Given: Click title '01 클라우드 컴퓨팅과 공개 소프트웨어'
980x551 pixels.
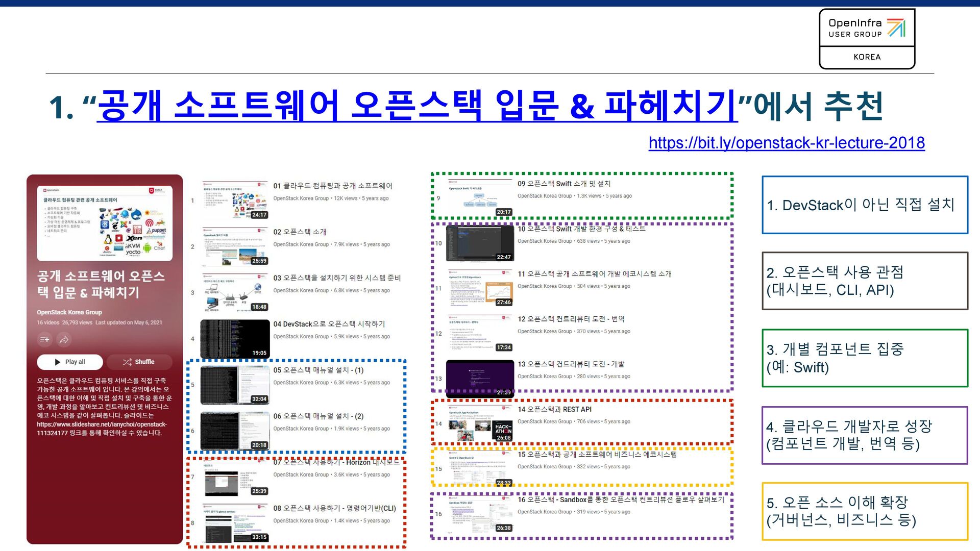Looking at the screenshot, I should (x=333, y=186).
